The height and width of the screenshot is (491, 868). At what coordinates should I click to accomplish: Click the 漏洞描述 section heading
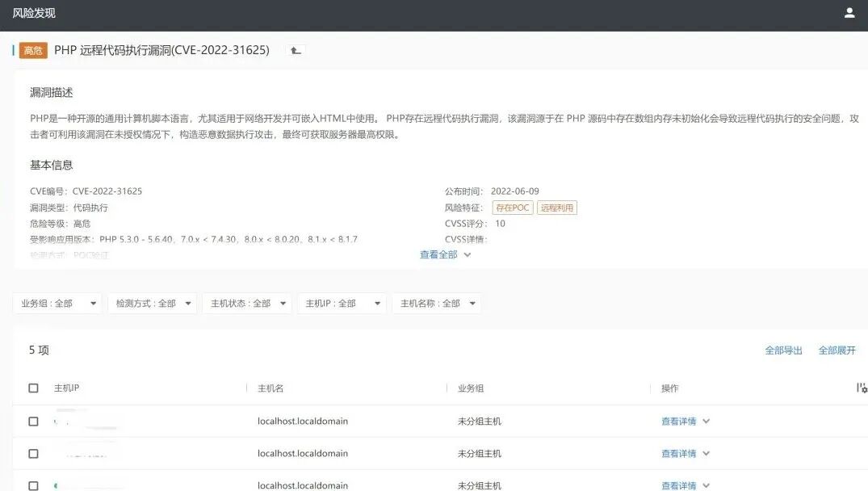click(52, 92)
